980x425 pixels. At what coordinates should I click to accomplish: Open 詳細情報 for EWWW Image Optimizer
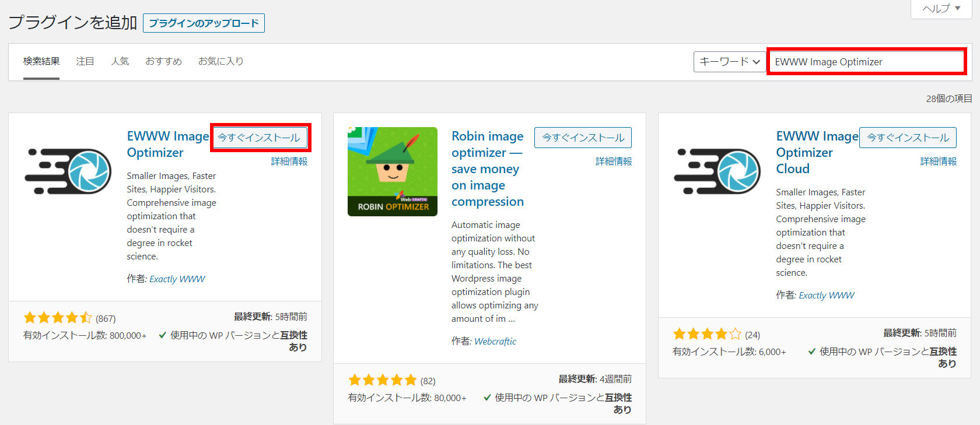289,161
